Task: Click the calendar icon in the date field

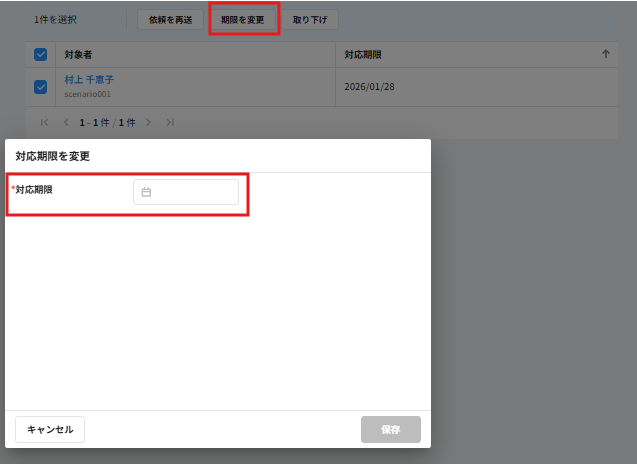Action: [x=146, y=192]
